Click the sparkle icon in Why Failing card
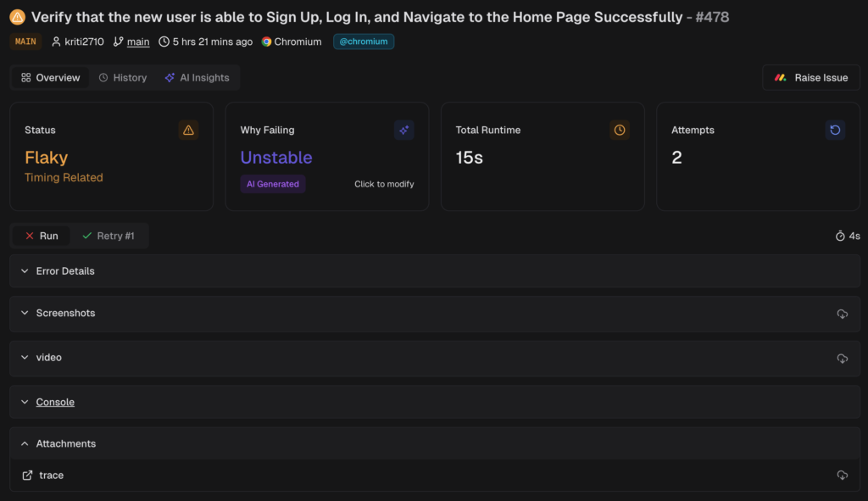Screen dimensions: 868x501 pos(403,130)
